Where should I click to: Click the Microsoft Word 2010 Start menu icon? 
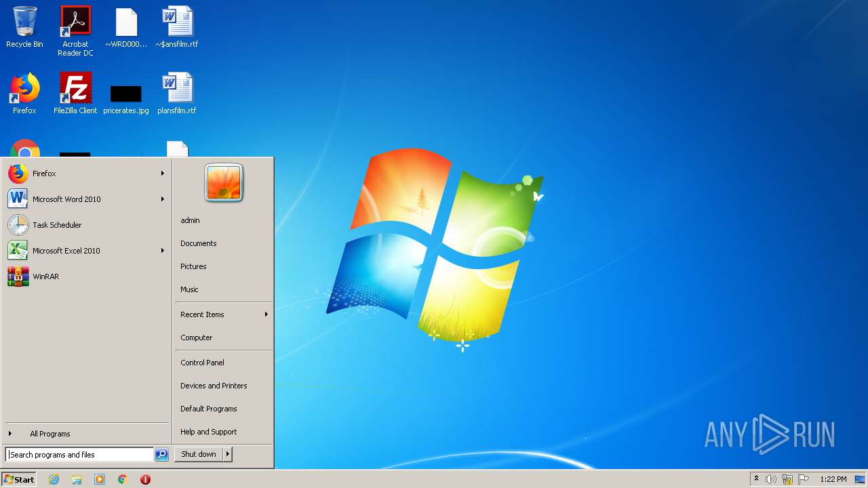(x=18, y=199)
